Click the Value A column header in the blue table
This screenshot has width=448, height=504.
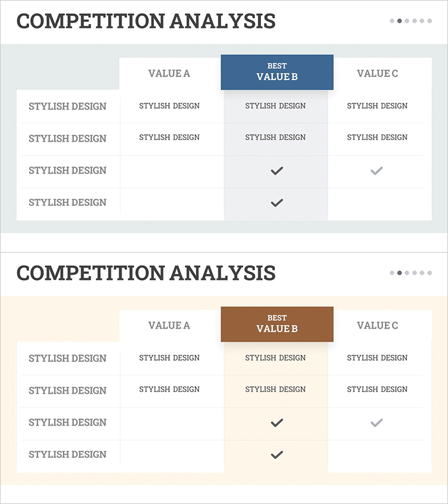coord(169,73)
